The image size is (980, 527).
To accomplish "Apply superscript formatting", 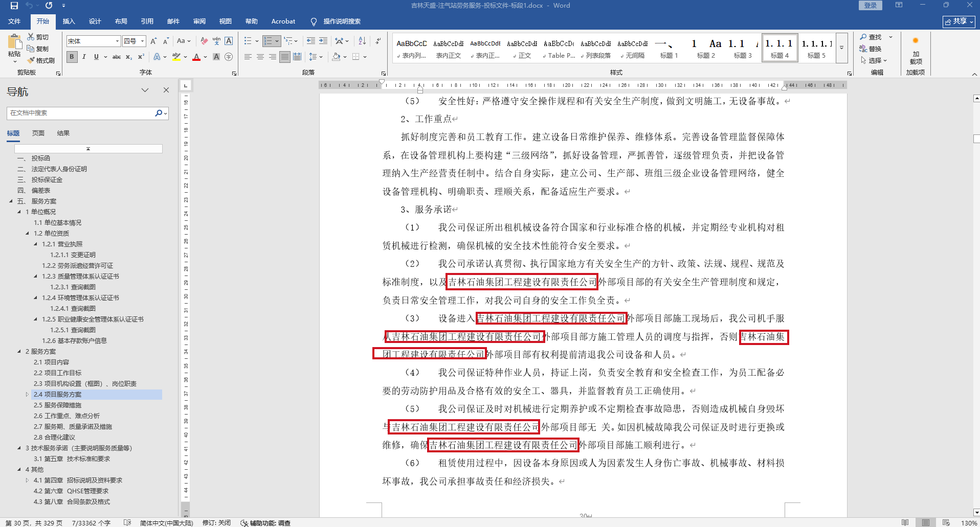I will pos(141,57).
